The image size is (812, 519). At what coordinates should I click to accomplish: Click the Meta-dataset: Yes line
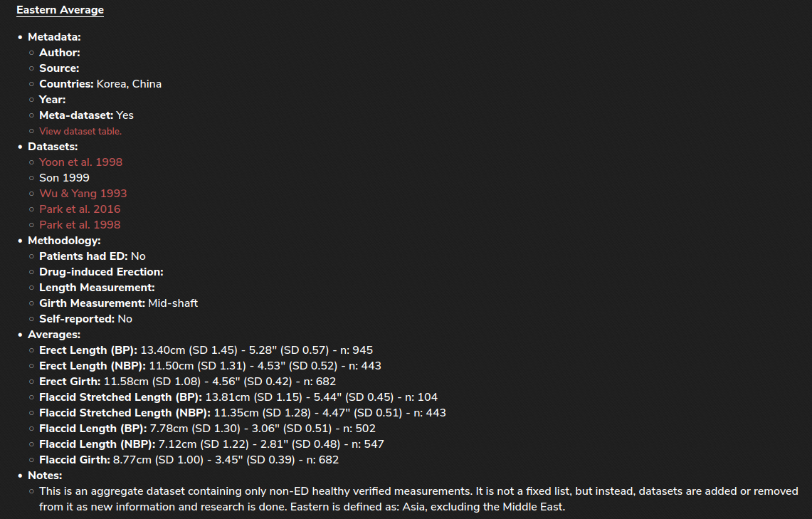87,115
